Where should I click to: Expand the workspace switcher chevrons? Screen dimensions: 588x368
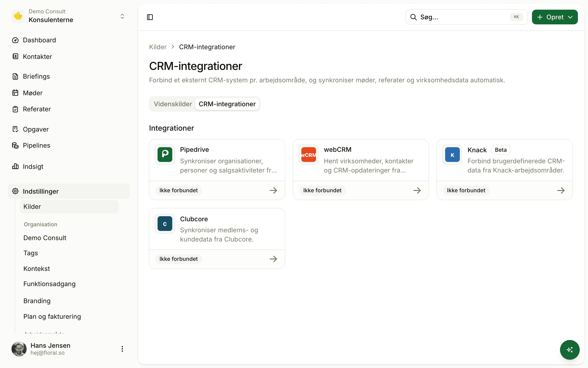[x=122, y=16]
